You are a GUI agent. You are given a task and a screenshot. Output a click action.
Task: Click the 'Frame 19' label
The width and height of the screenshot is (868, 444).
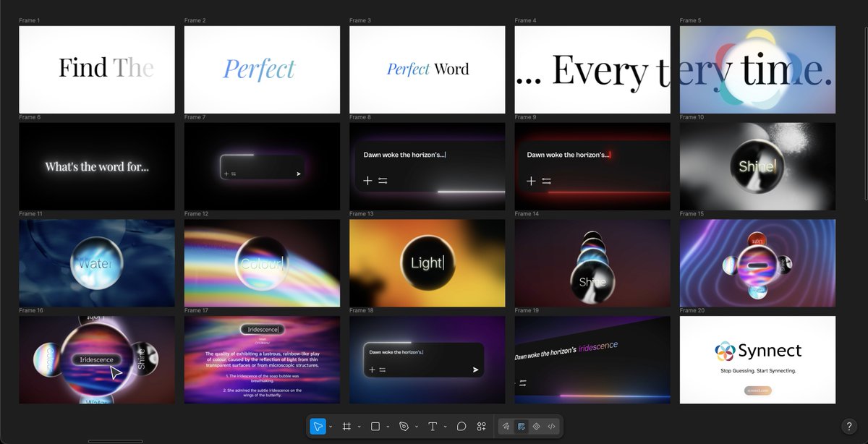(527, 310)
